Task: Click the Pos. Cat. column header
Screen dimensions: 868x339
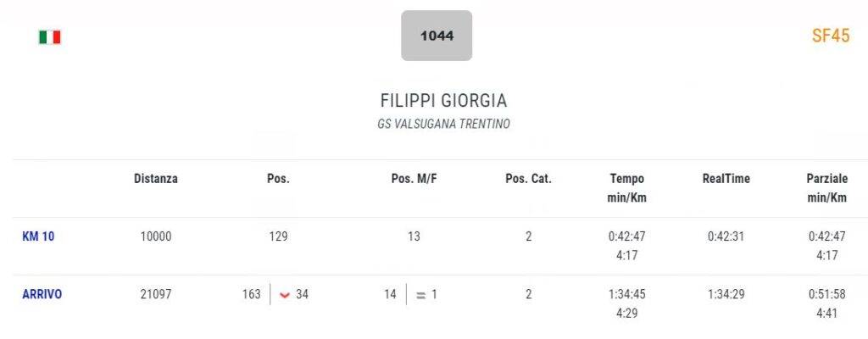Action: (x=529, y=179)
